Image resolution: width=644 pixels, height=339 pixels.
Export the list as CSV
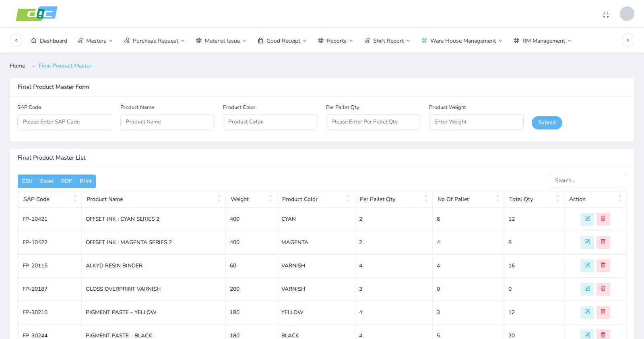27,181
